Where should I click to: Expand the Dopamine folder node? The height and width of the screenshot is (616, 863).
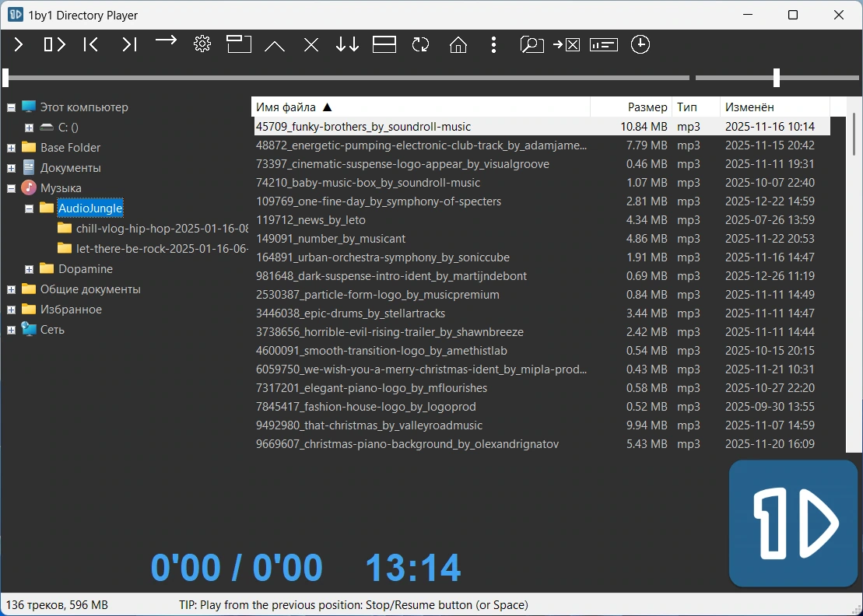[29, 269]
